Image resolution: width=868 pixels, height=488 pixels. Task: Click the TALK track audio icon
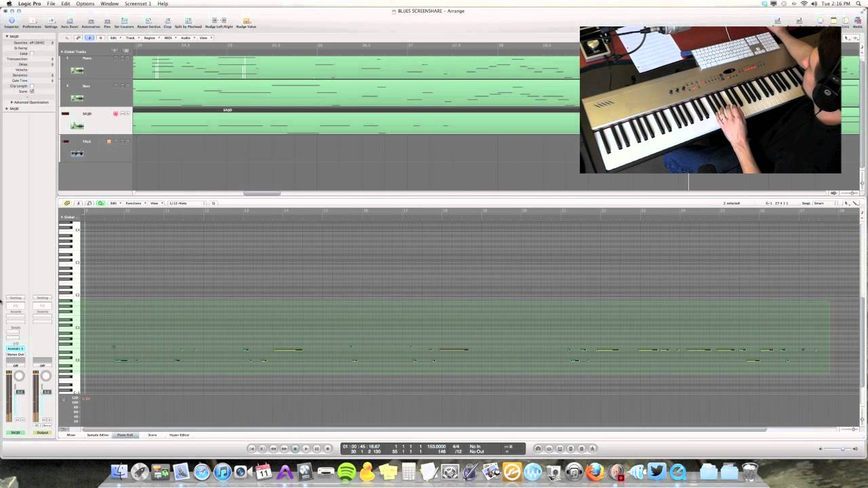tap(77, 153)
